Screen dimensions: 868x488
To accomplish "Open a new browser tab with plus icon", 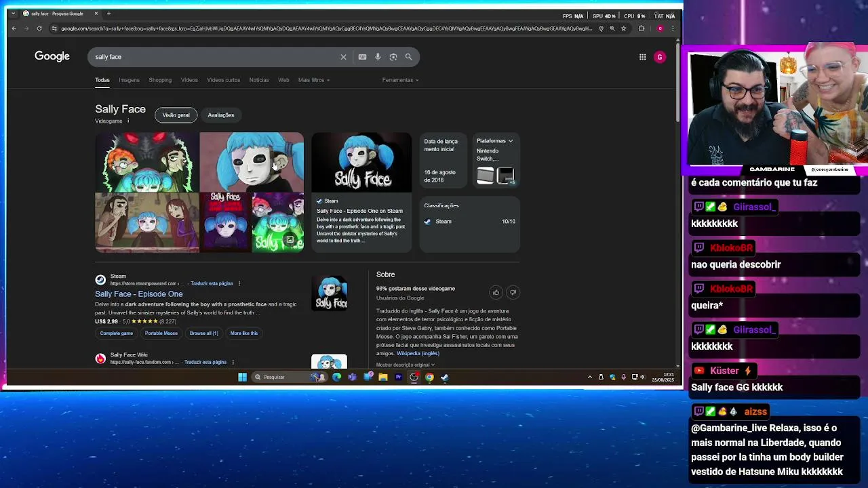I will coord(108,14).
